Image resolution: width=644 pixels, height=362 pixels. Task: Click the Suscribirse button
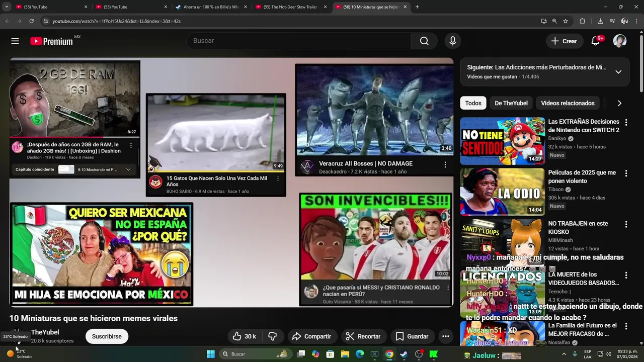(107, 336)
